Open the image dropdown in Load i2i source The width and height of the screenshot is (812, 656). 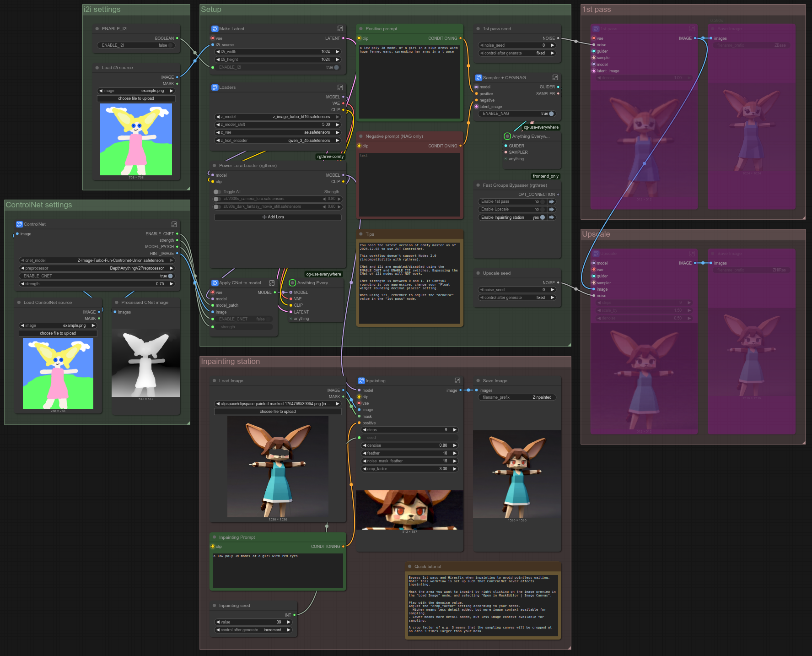coord(136,91)
